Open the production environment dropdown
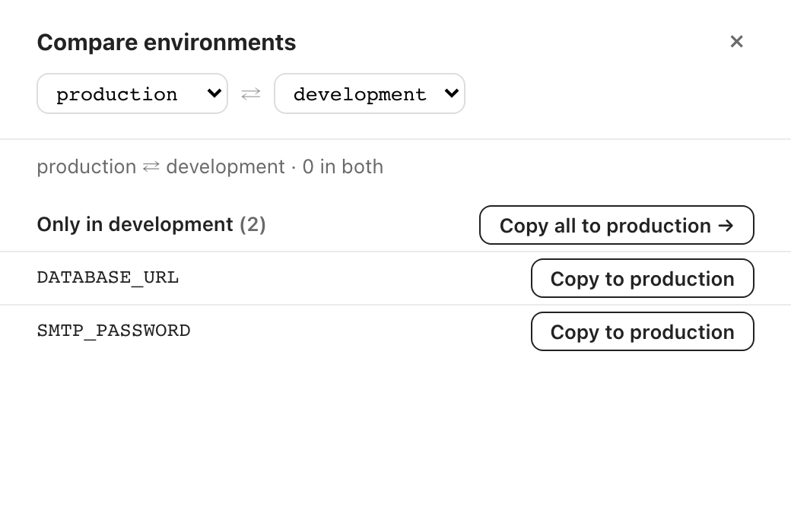The height and width of the screenshot is (532, 791). click(132, 93)
